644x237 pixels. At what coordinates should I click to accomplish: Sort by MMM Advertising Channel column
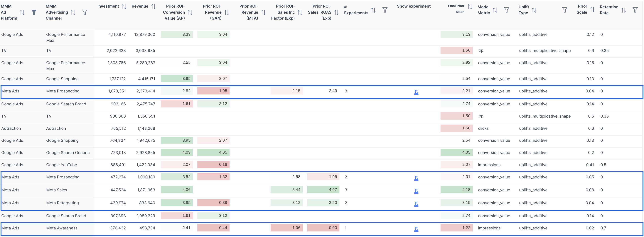point(73,12)
